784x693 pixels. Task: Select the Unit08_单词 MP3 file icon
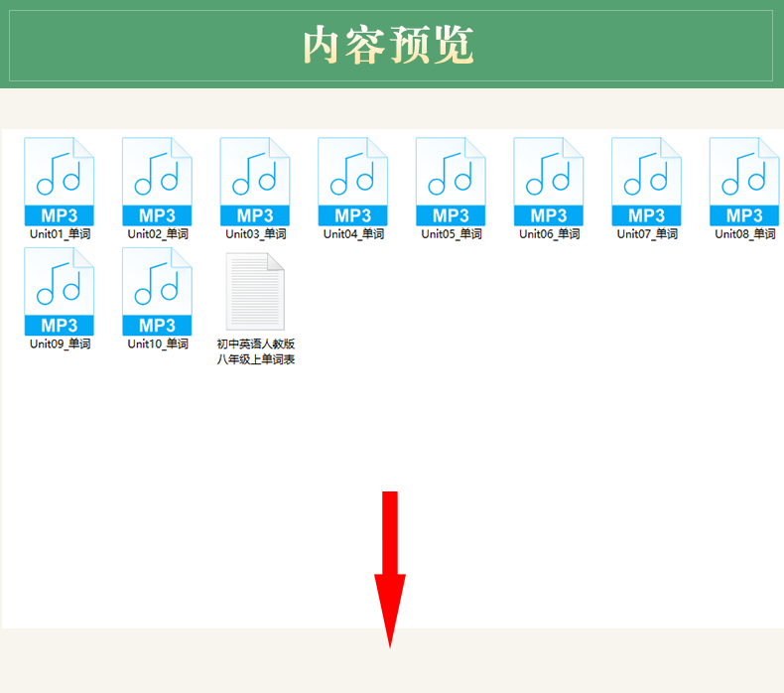point(744,182)
